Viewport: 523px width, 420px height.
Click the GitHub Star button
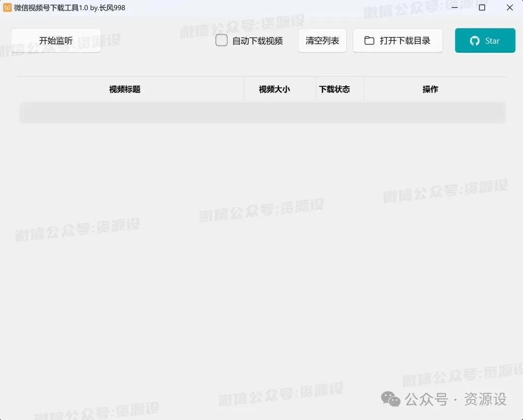[x=485, y=40]
